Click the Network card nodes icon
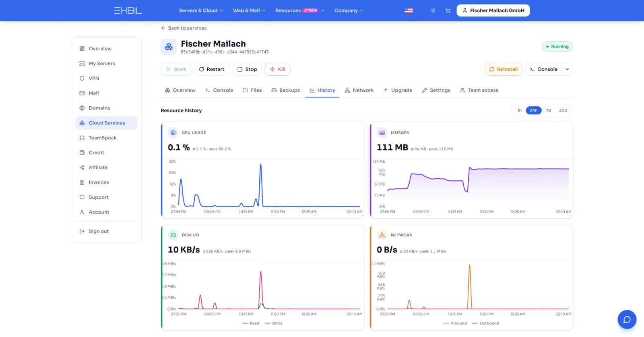Screen dimensions: 644x337 (382, 235)
